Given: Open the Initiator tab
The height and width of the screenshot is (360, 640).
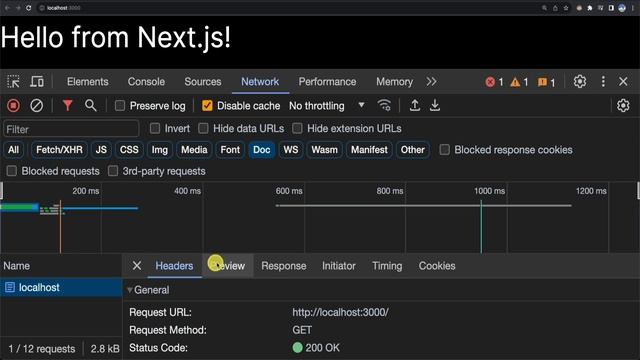Looking at the screenshot, I should 339,266.
